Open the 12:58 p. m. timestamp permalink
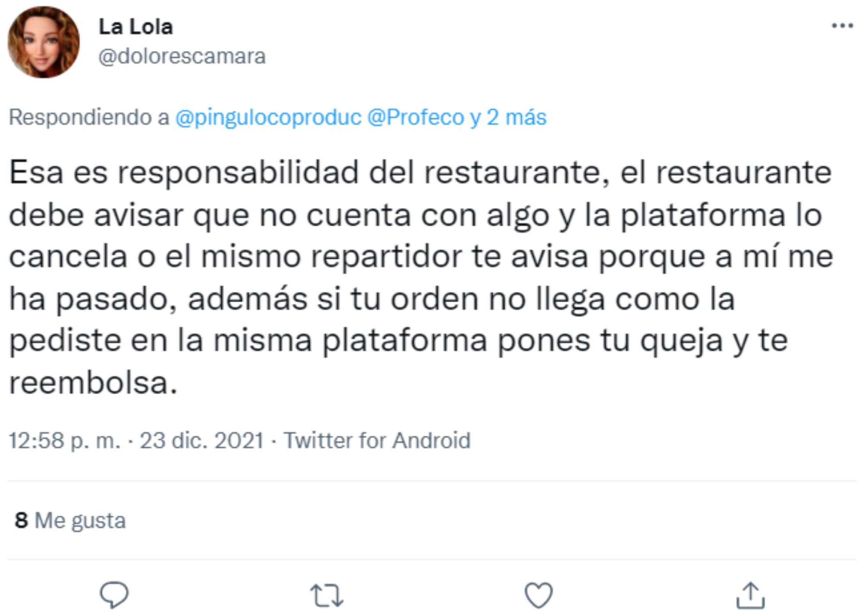The width and height of the screenshot is (863, 616). (65, 441)
